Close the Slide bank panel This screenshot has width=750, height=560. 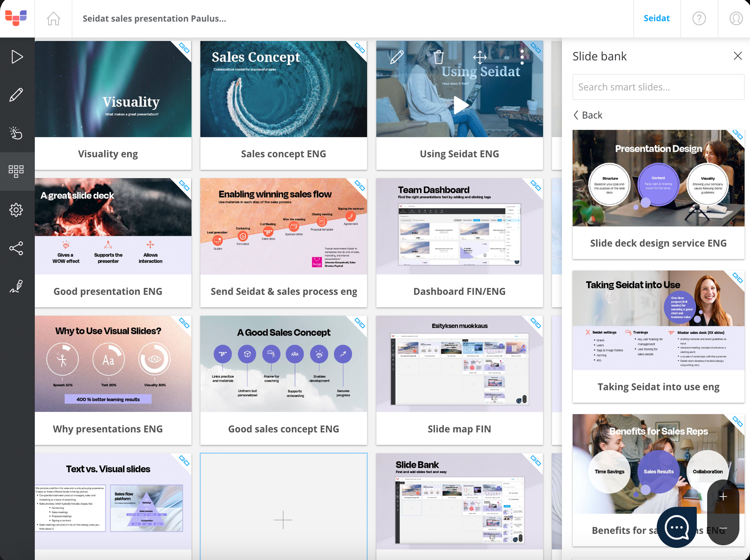coord(738,56)
